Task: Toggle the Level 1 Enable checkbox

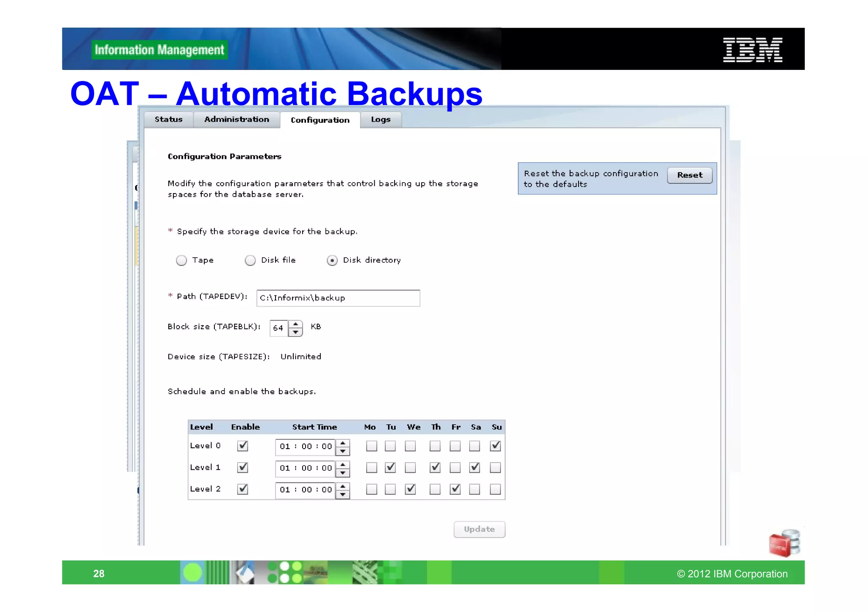Action: [243, 467]
